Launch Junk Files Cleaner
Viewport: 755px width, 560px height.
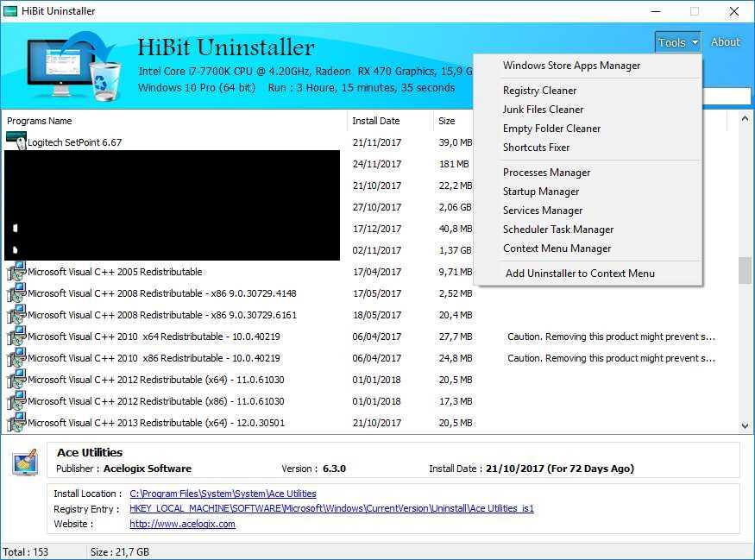(543, 110)
